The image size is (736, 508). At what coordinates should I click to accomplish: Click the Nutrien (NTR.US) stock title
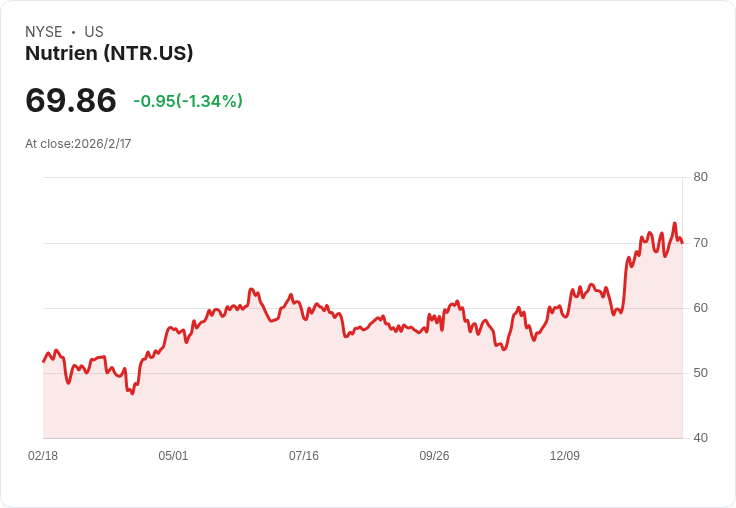click(x=109, y=53)
